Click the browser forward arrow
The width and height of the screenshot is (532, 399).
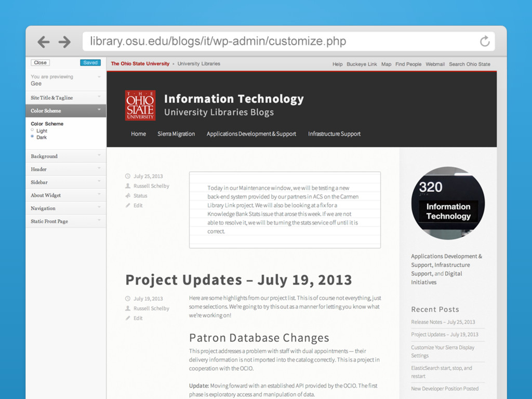pos(64,42)
